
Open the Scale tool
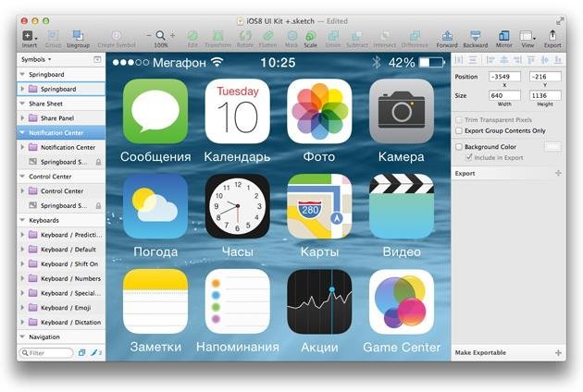(x=310, y=39)
